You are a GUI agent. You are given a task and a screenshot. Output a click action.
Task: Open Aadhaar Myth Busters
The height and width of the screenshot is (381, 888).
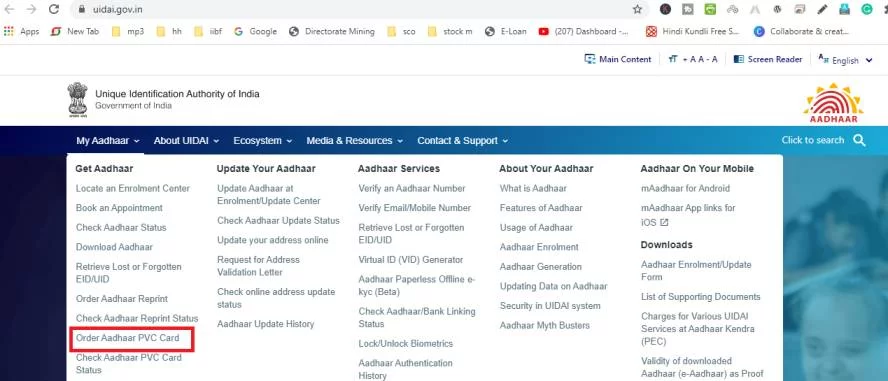coord(545,326)
